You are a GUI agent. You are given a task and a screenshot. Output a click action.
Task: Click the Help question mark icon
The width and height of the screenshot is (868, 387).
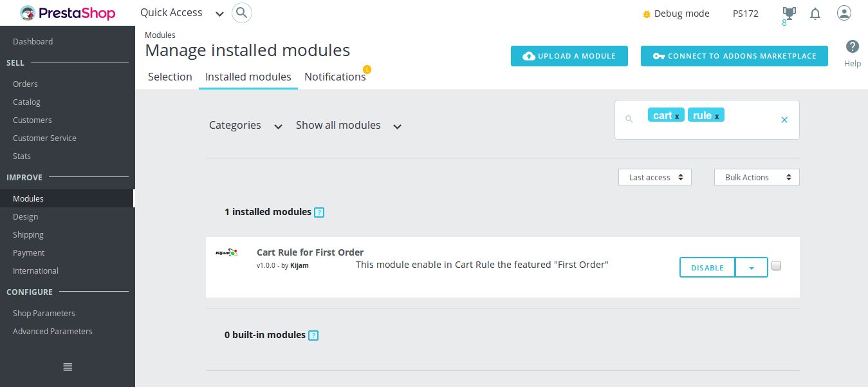[853, 47]
